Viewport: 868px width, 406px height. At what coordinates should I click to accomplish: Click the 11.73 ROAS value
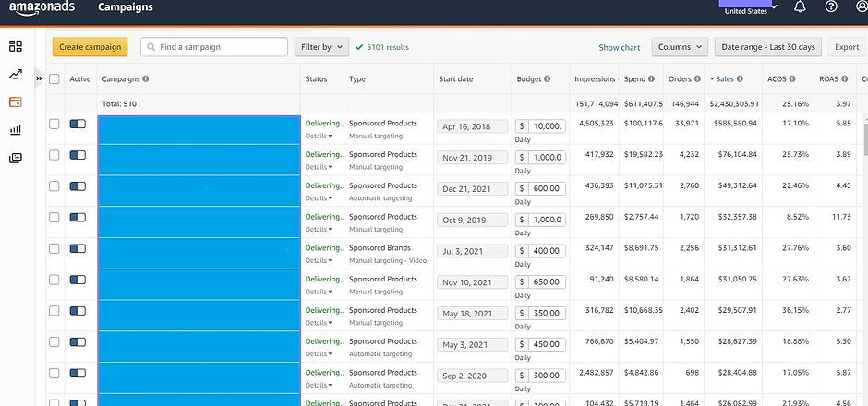(841, 217)
